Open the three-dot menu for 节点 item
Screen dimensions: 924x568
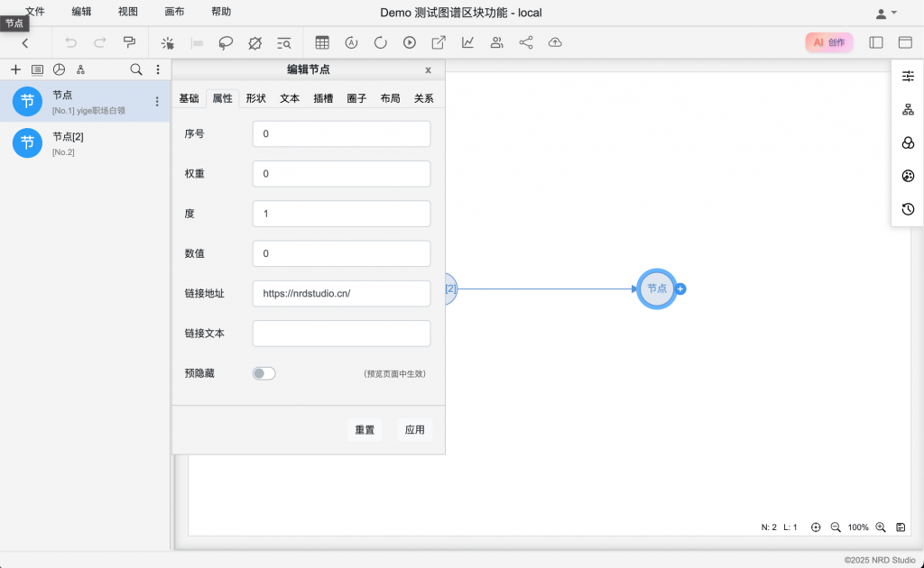point(157,102)
